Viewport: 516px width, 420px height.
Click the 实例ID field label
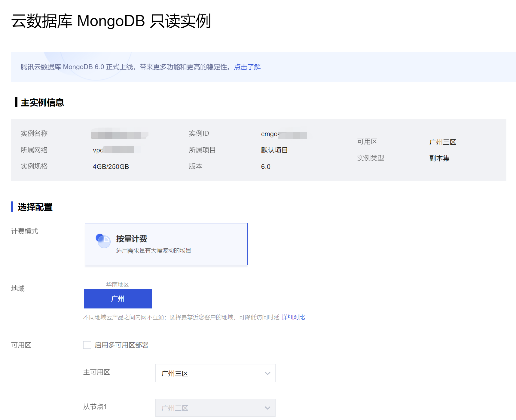click(199, 133)
